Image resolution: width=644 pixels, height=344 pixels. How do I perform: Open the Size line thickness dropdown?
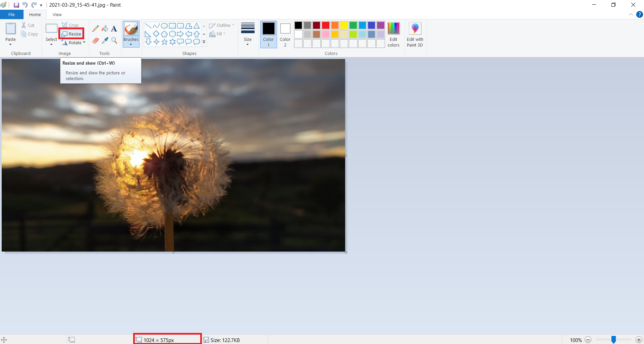click(248, 35)
